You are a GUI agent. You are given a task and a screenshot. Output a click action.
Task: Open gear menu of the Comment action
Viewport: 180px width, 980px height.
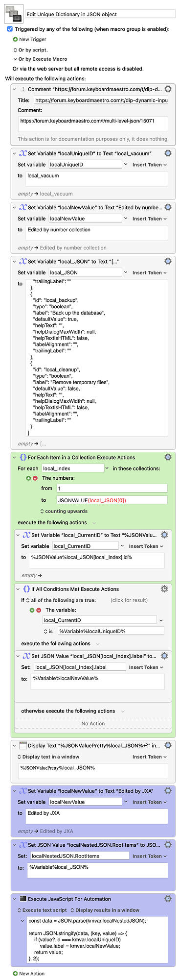click(x=168, y=89)
